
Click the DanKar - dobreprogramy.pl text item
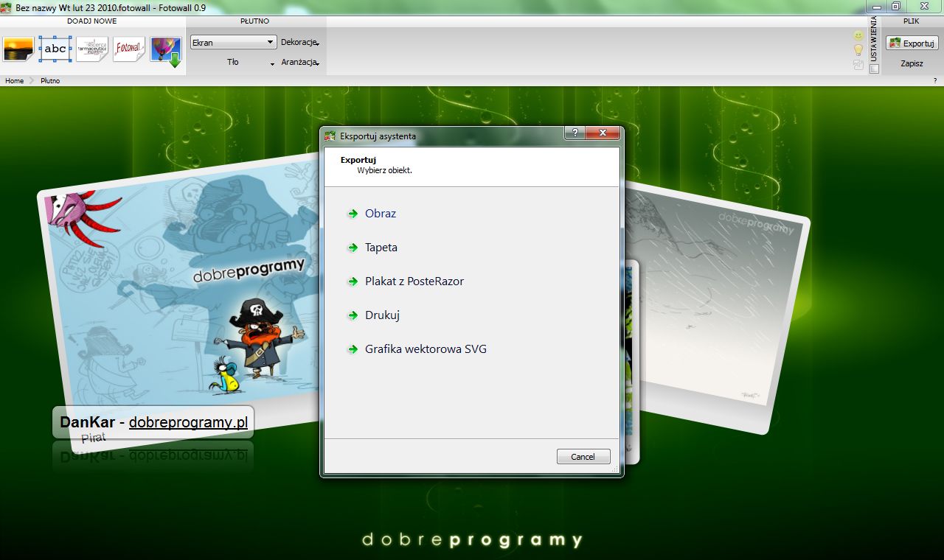click(153, 423)
